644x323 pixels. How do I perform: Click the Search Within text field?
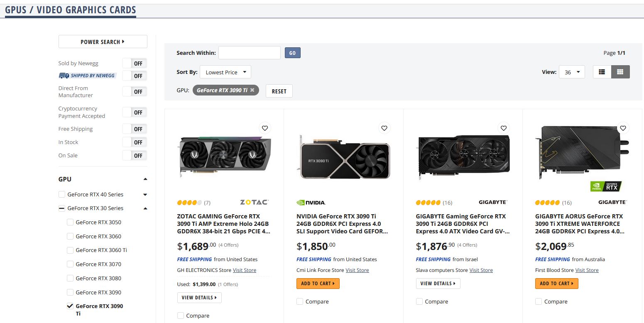[250, 53]
